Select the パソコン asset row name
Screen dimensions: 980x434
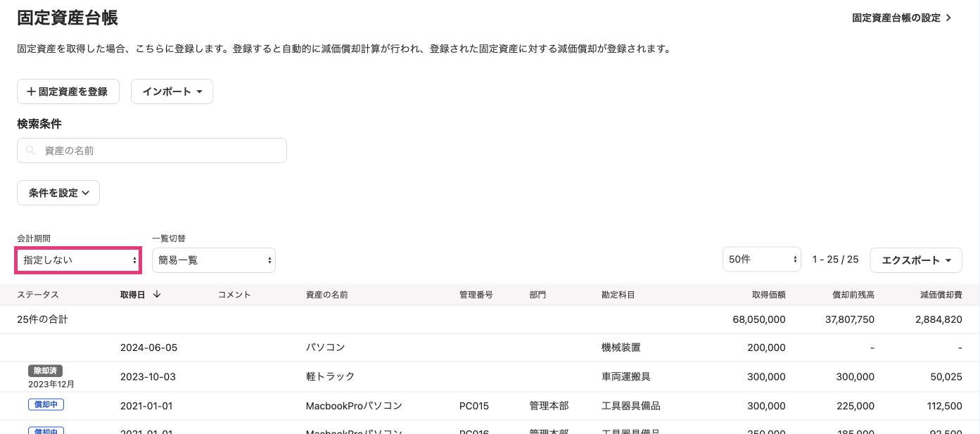tap(326, 347)
